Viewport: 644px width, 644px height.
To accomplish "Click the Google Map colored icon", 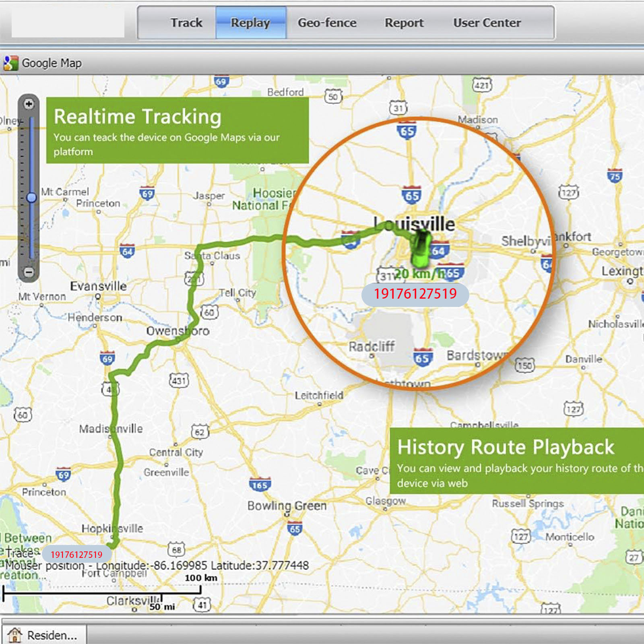I will click(x=11, y=63).
